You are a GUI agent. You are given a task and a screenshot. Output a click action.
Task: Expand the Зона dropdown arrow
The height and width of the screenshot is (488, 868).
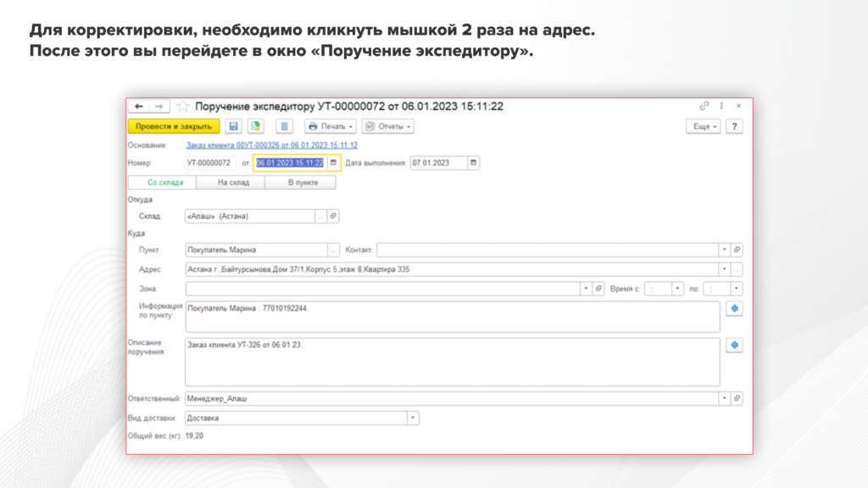586,289
